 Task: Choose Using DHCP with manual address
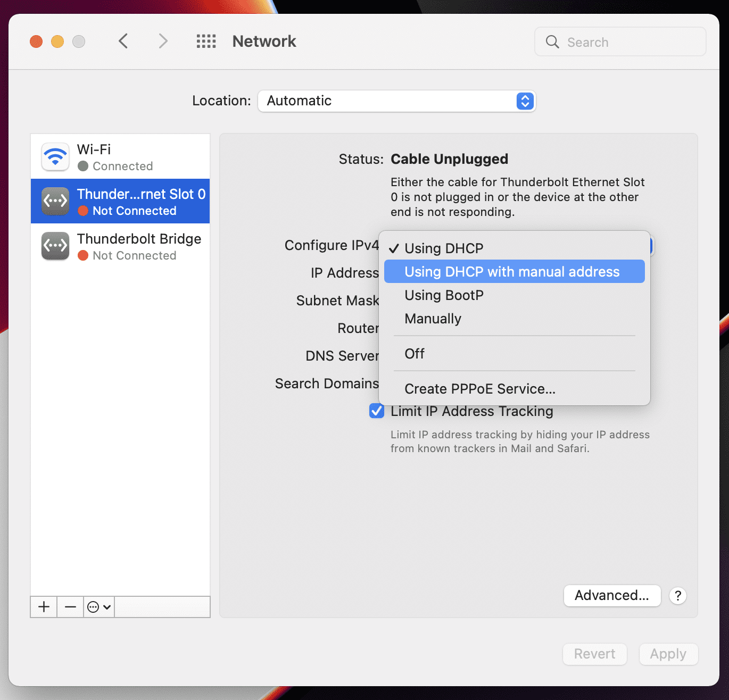pyautogui.click(x=515, y=272)
